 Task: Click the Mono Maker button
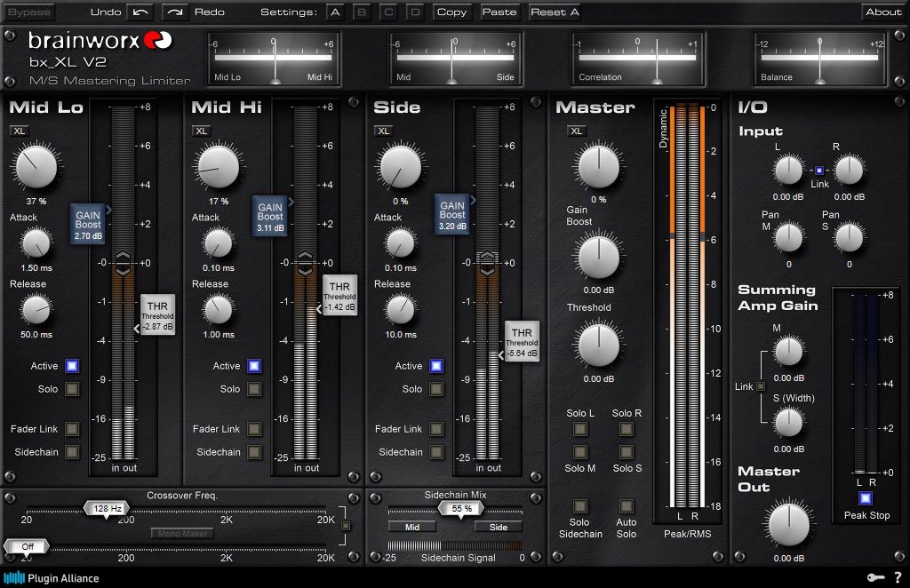tap(182, 534)
